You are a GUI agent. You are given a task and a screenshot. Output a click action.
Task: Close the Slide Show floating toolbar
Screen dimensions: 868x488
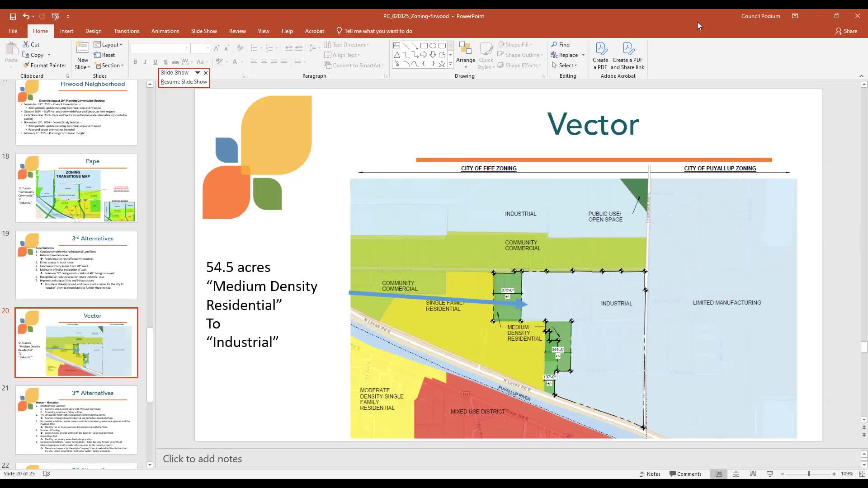tap(206, 73)
